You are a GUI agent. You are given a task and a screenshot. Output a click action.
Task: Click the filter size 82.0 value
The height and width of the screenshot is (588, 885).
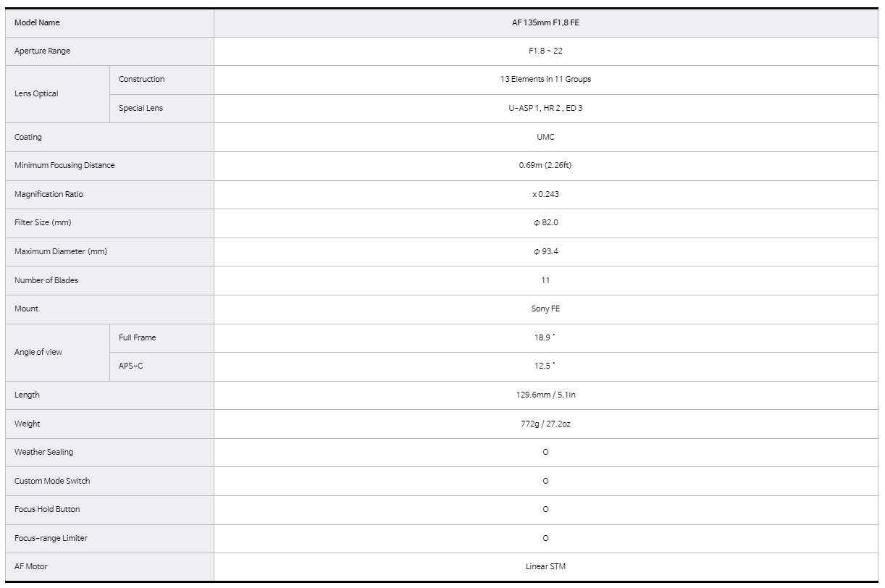click(x=545, y=222)
